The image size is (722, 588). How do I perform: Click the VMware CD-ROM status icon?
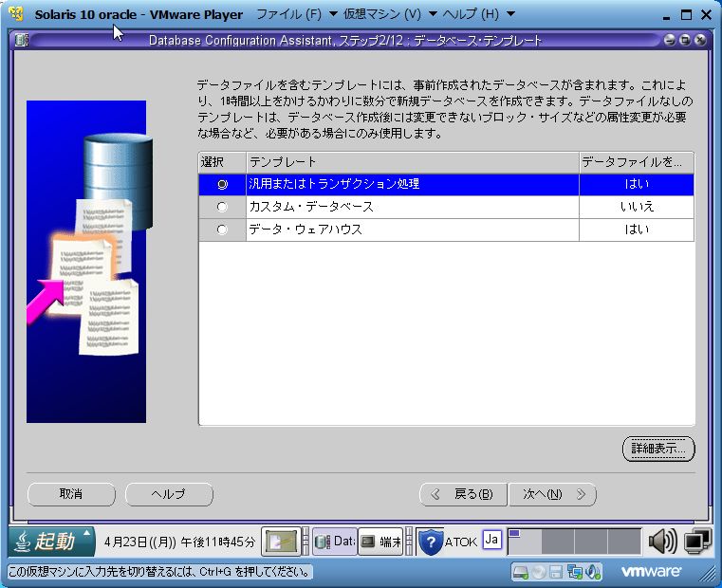pos(539,572)
